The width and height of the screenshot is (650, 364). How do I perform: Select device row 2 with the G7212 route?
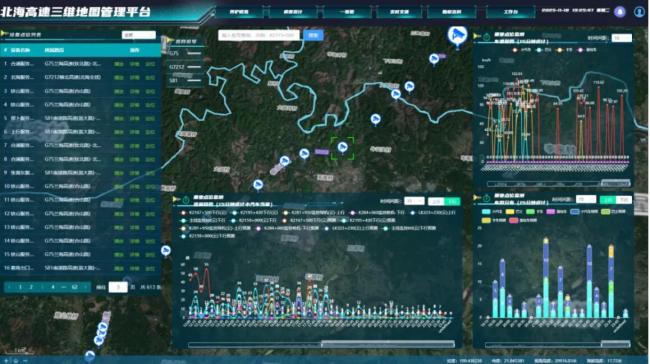(x=80, y=78)
